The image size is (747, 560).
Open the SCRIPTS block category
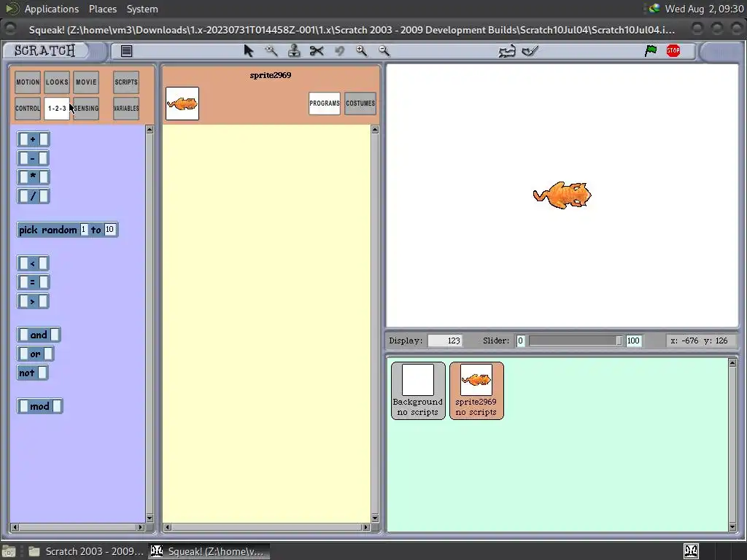pos(126,82)
